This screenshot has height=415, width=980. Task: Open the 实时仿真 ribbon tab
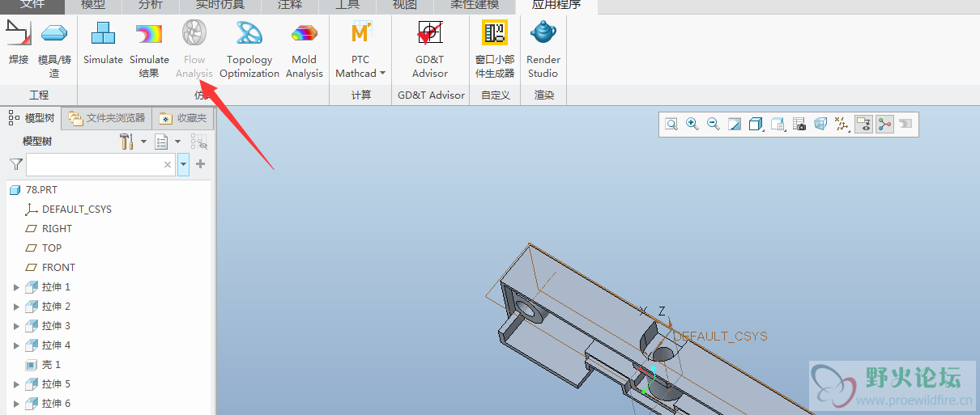(220, 6)
